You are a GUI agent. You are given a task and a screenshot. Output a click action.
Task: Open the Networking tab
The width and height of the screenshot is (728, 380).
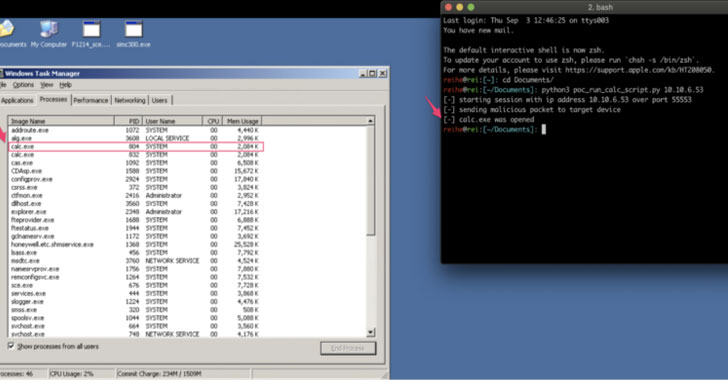(x=130, y=100)
